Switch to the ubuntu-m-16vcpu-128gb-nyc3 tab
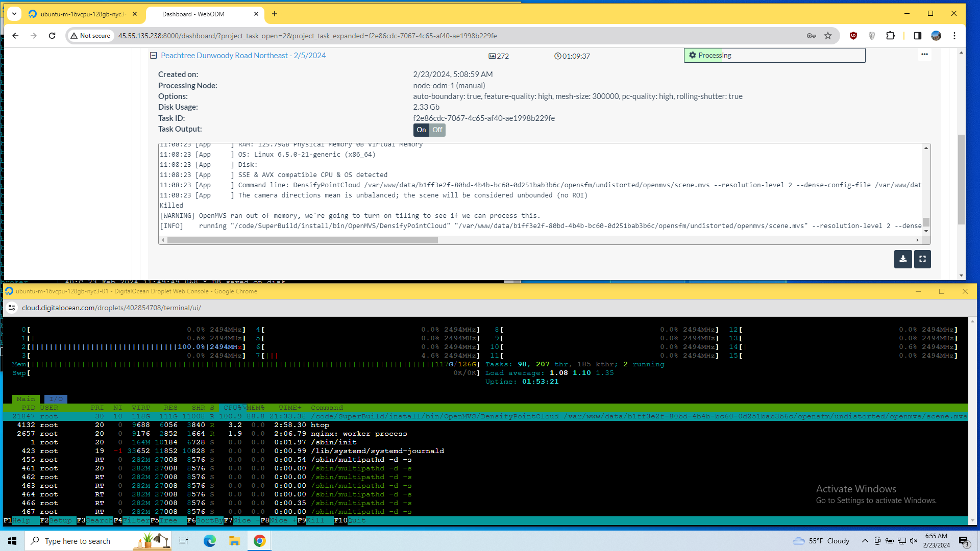 point(82,14)
